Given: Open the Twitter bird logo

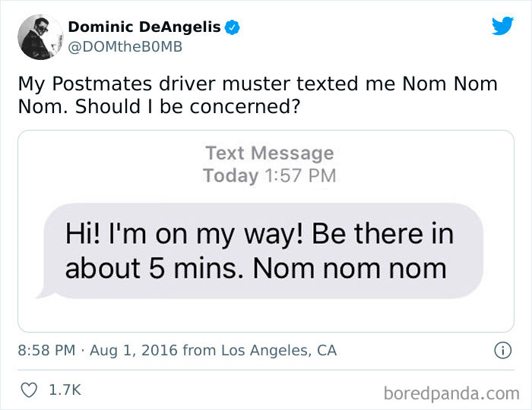Looking at the screenshot, I should point(502,26).
